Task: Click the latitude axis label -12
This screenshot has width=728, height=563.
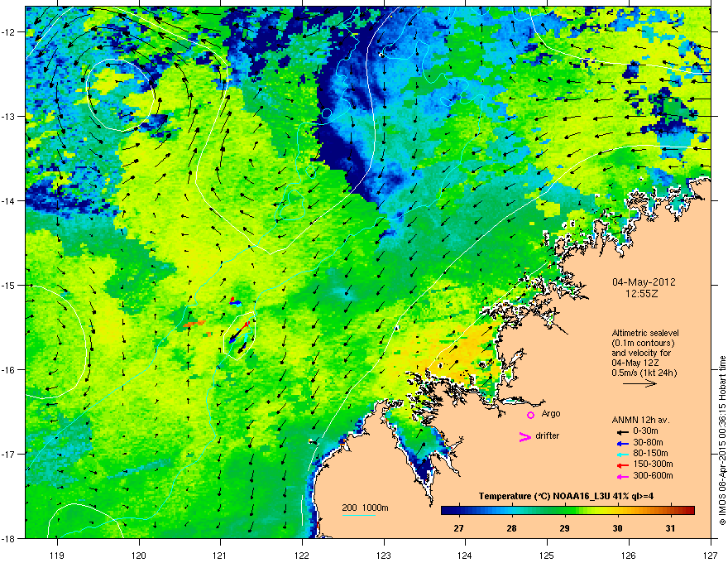Action: point(9,31)
